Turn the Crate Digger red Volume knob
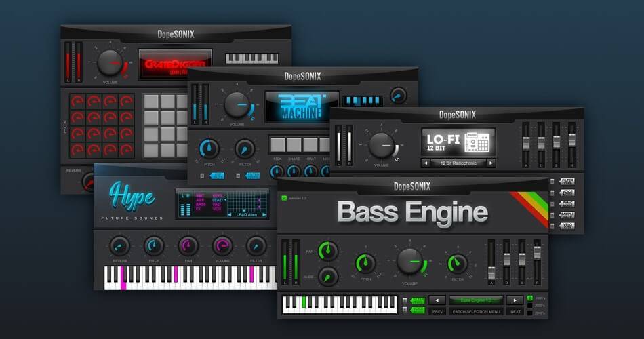This screenshot has height=339, width=644. click(x=110, y=63)
